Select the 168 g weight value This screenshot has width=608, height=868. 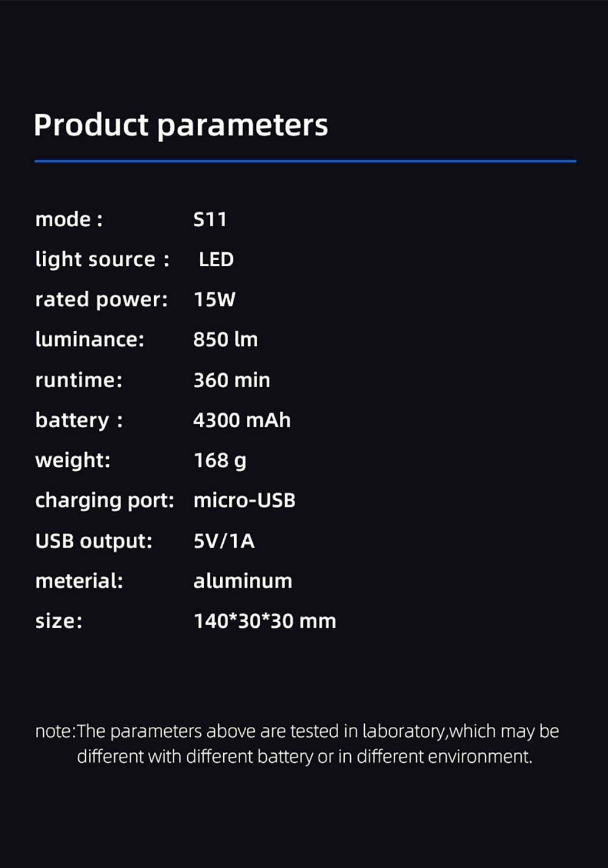219,460
